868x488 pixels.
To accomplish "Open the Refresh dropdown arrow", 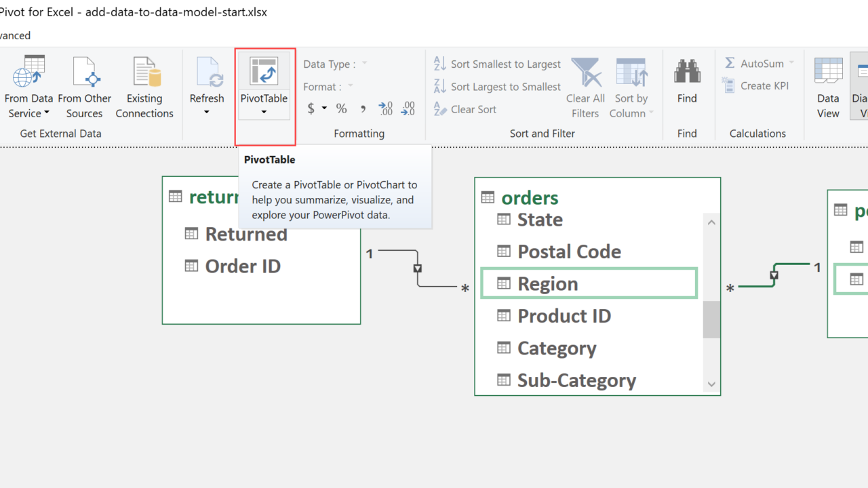I will pyautogui.click(x=207, y=113).
